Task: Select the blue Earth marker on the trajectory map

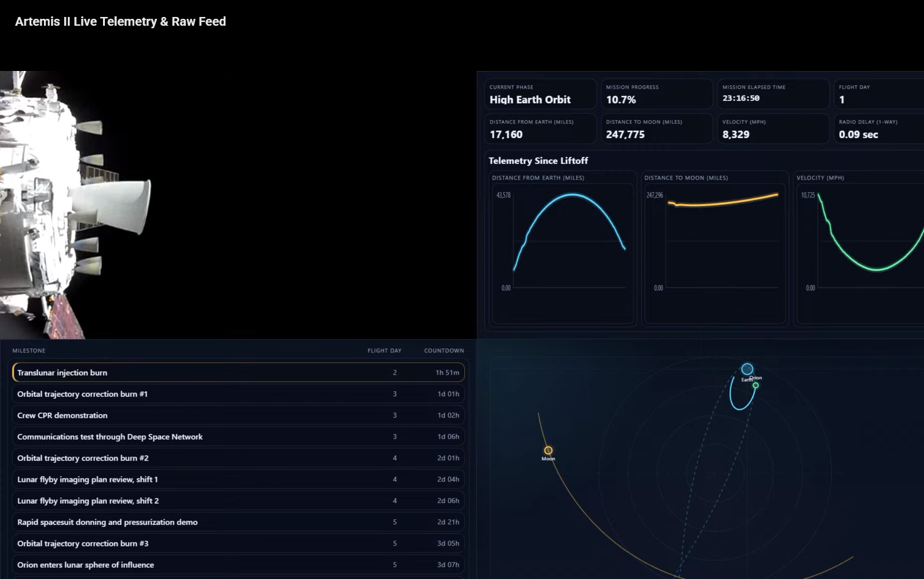Action: point(747,369)
